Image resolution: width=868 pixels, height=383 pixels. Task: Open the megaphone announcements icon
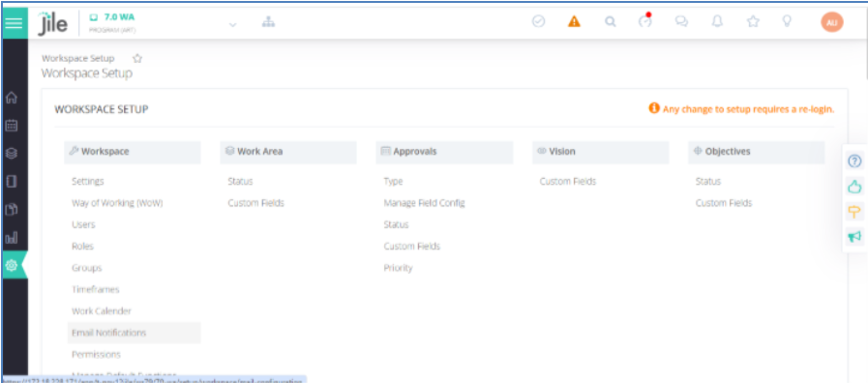tap(854, 237)
